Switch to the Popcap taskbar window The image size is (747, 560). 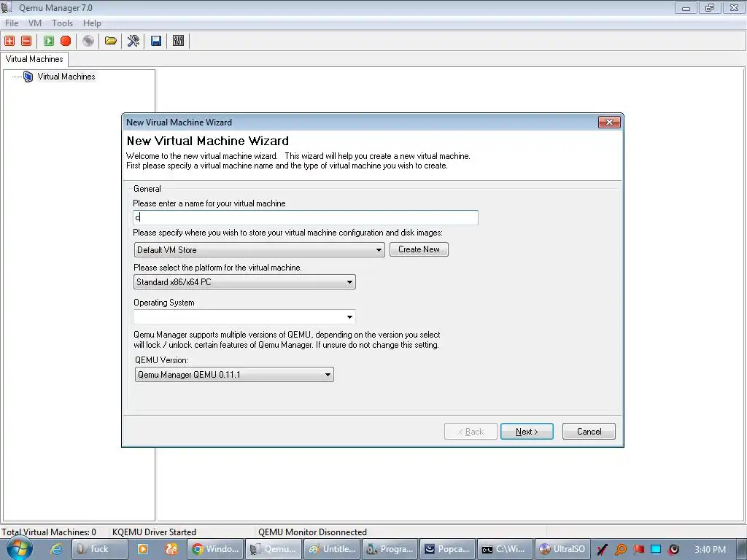tap(448, 549)
